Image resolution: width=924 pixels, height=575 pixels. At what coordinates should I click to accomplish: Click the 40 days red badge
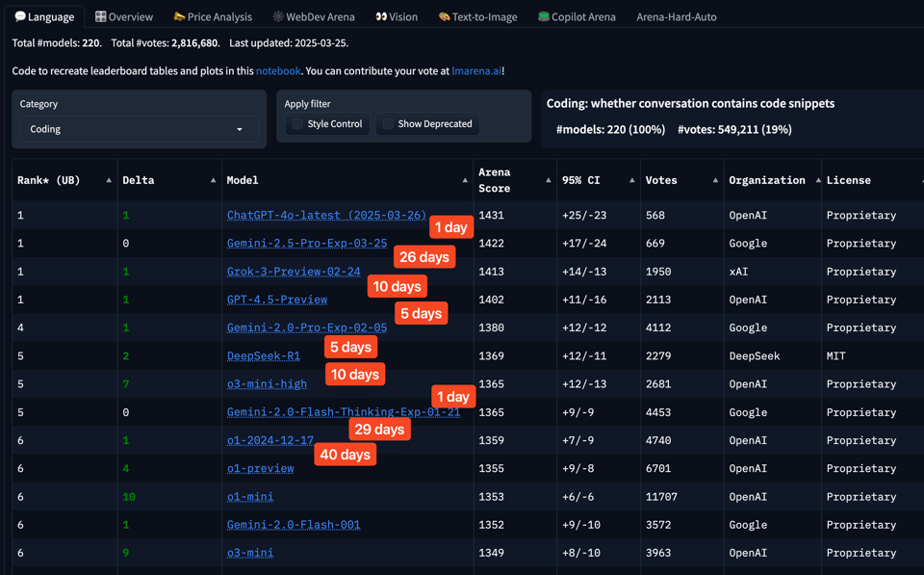click(x=345, y=455)
